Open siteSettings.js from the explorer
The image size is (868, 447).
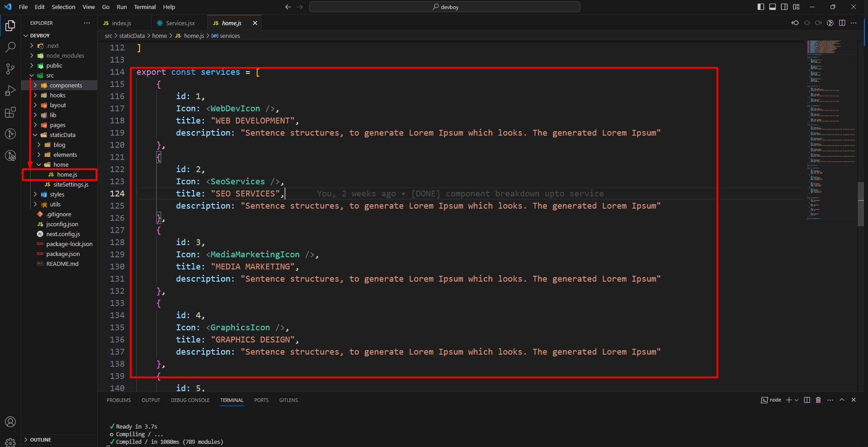tap(71, 184)
